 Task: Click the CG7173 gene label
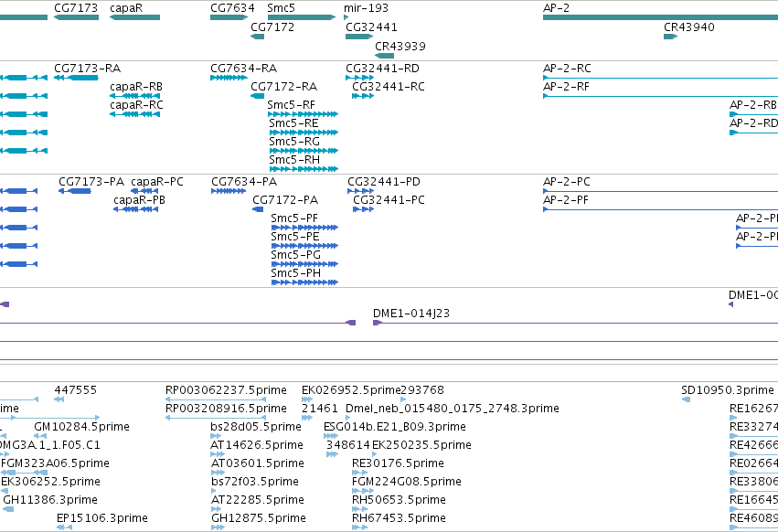pos(76,8)
